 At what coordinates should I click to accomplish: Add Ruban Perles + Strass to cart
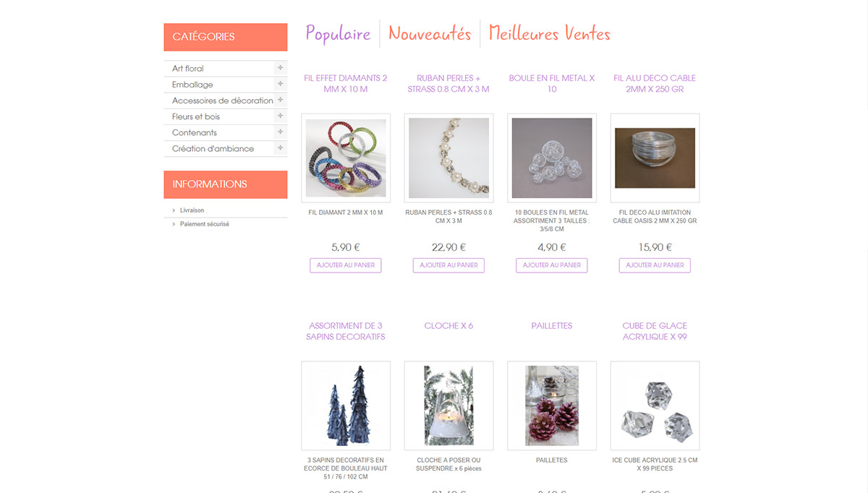tap(448, 265)
